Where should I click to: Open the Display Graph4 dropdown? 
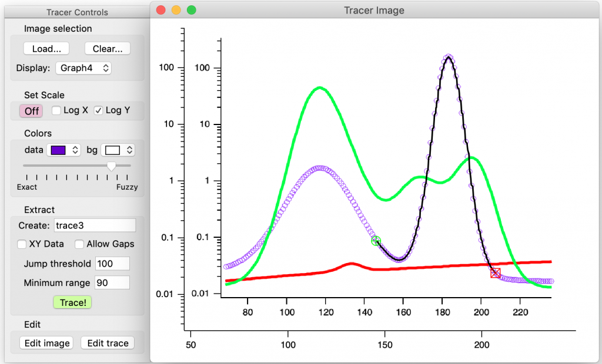click(x=83, y=68)
